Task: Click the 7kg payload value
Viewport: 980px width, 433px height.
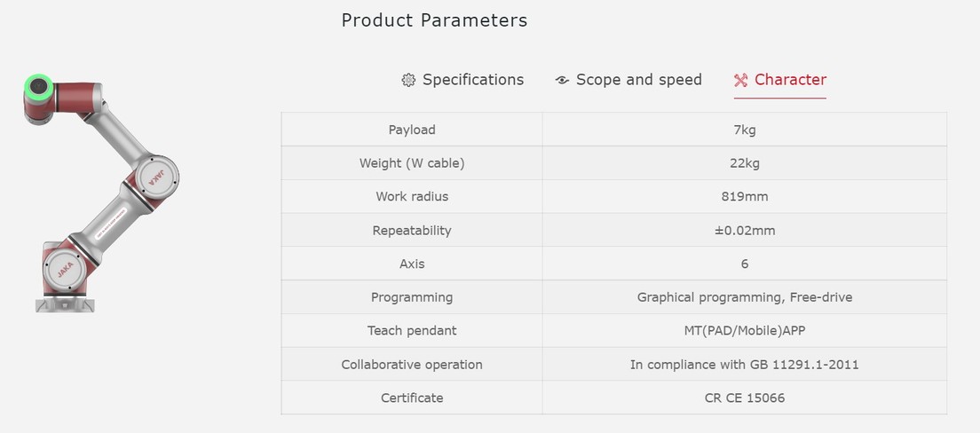Action: [x=744, y=130]
